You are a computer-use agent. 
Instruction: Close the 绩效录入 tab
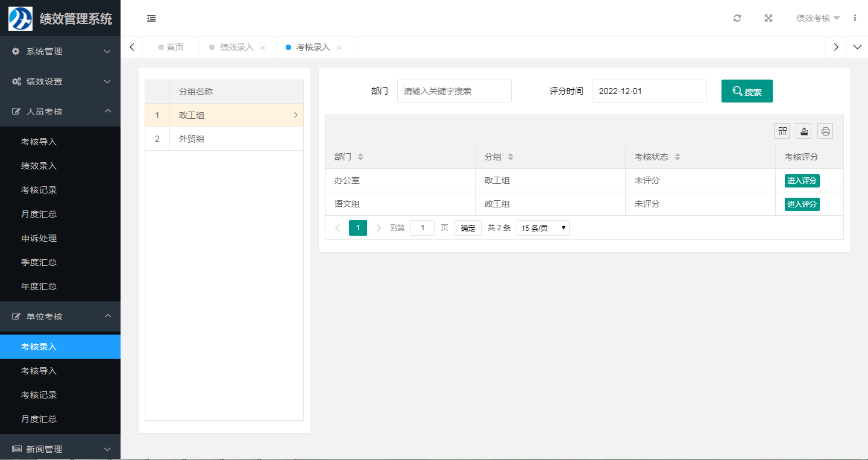click(263, 48)
